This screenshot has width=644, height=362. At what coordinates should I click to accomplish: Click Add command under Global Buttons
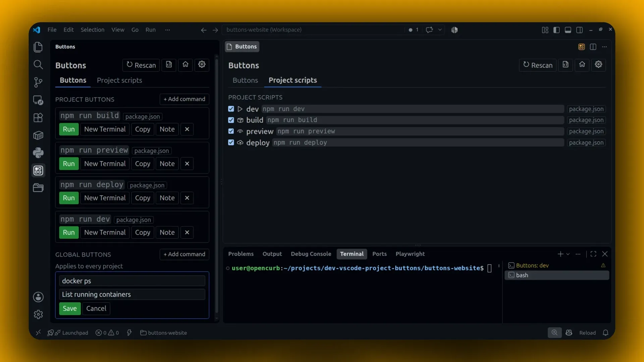[184, 254]
